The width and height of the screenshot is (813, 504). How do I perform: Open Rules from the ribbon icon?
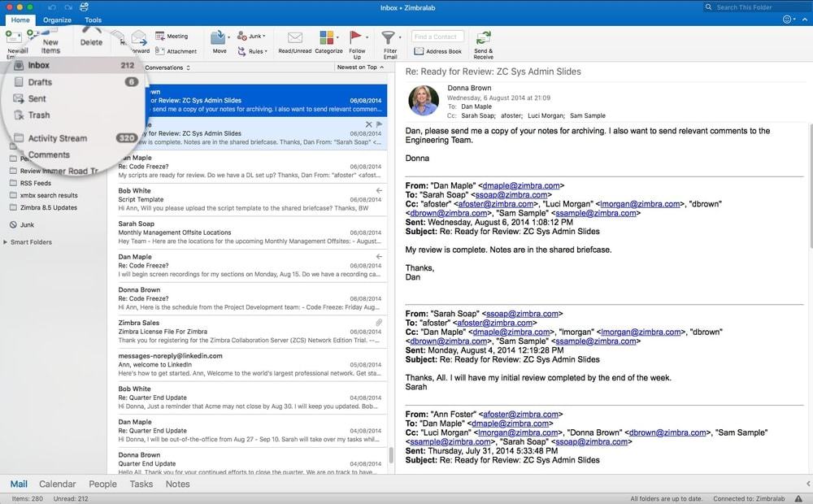point(241,51)
